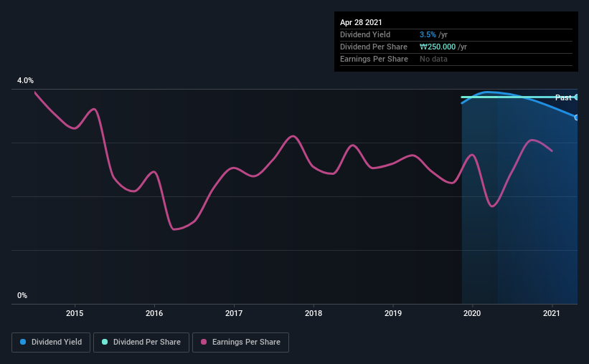The height and width of the screenshot is (364, 589).
Task: Click the pink Earnings Per Share legend dot
Action: pos(204,342)
